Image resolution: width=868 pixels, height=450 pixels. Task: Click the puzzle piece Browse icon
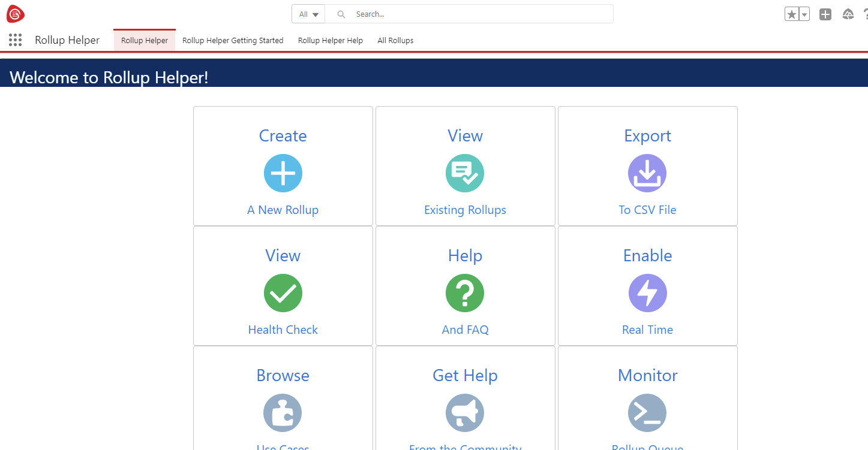tap(283, 413)
